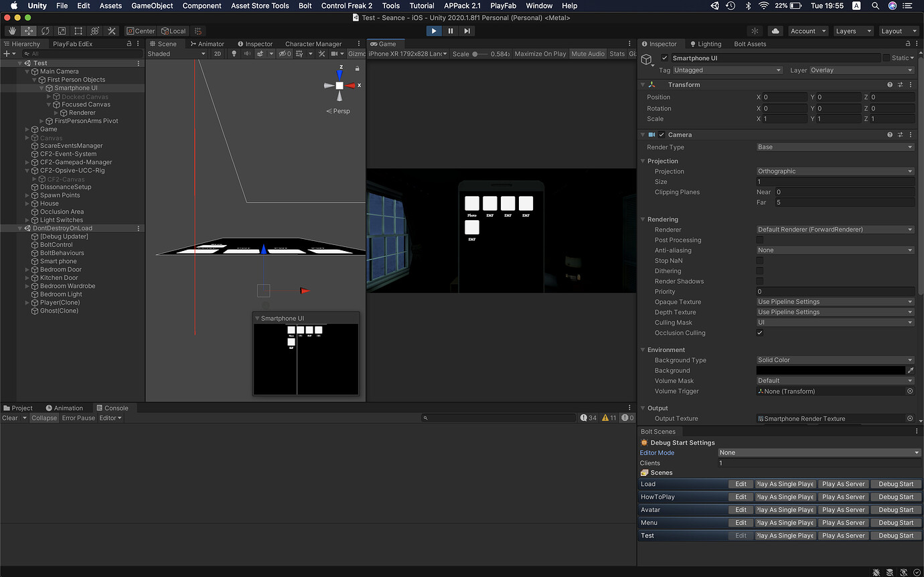Click Play As Server for the Test scene
This screenshot has width=924, height=577.
[x=843, y=535]
